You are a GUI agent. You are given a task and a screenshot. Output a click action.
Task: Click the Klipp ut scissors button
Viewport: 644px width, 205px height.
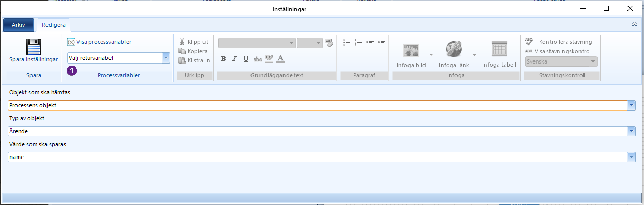tap(194, 42)
